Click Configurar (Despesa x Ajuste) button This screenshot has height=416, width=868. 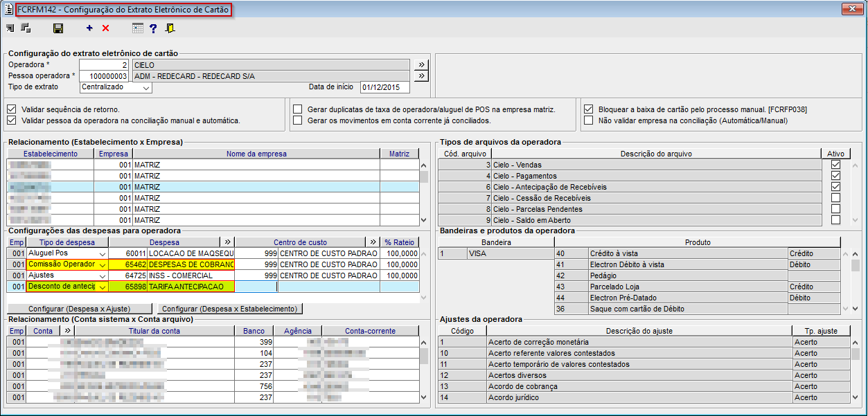80,309
